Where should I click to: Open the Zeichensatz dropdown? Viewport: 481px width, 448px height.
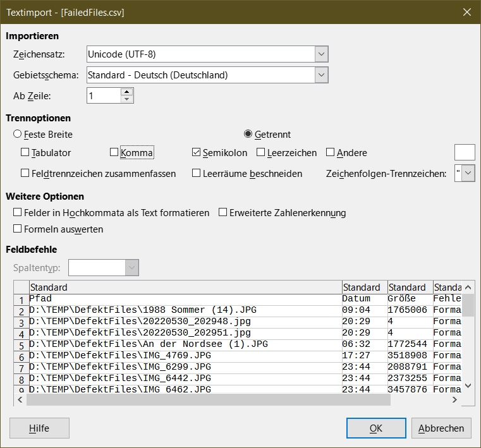point(321,54)
